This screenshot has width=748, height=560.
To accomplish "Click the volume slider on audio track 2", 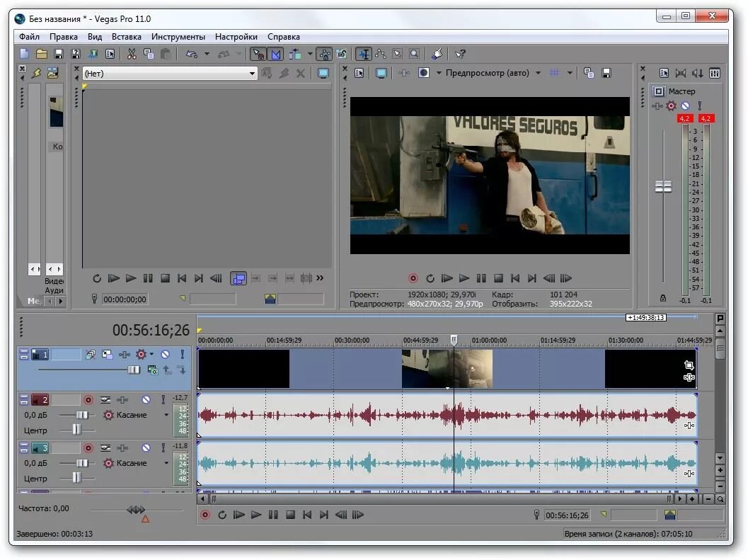I will coord(83,415).
